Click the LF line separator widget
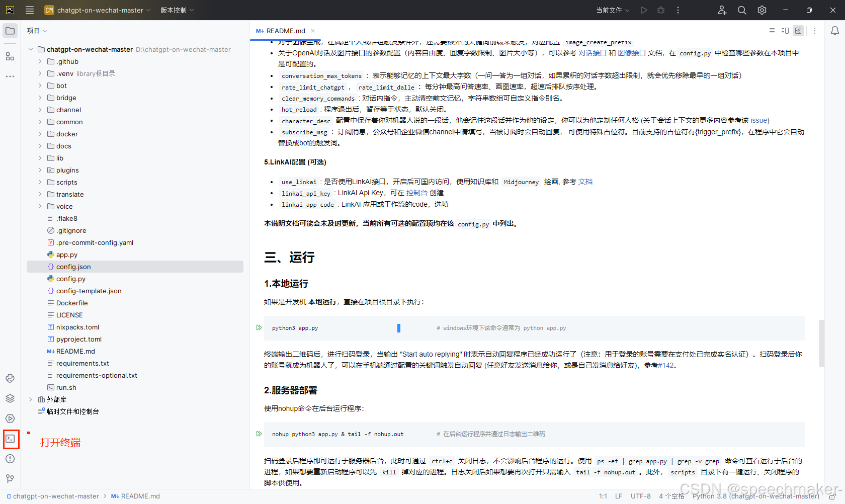 [x=619, y=496]
